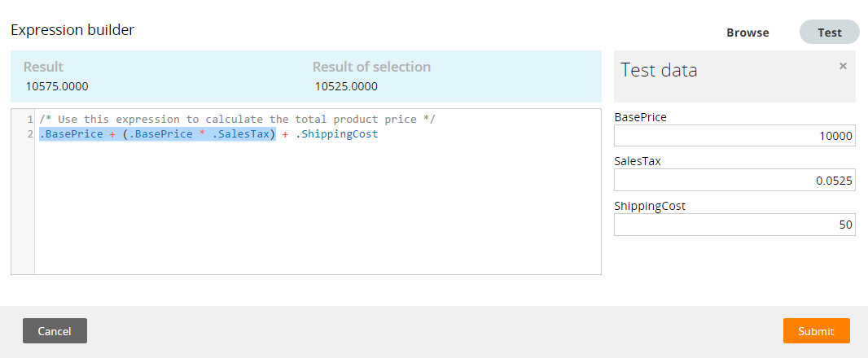This screenshot has width=868, height=358.
Task: Click the Test data heading
Action: [x=659, y=70]
